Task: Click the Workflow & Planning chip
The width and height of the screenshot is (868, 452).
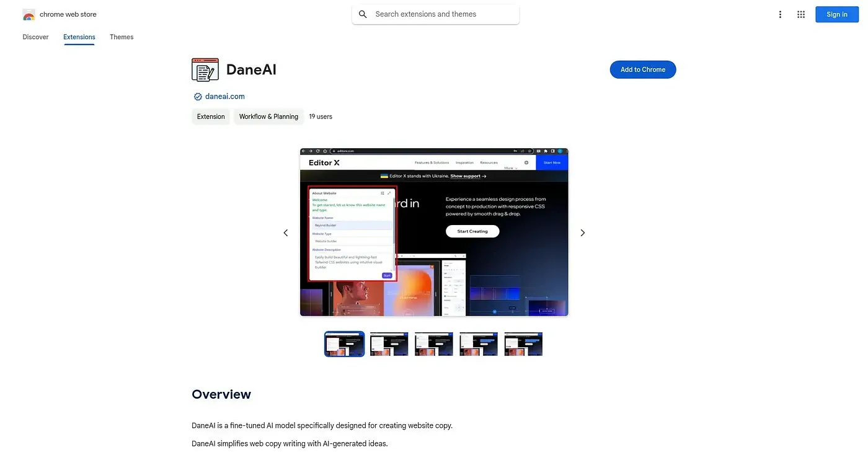Action: click(268, 117)
